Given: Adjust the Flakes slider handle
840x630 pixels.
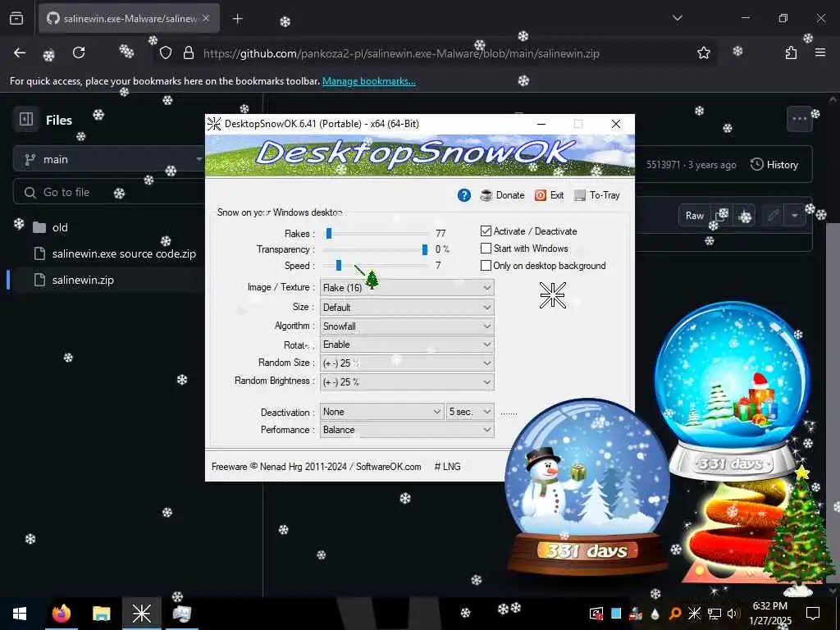Looking at the screenshot, I should click(329, 234).
